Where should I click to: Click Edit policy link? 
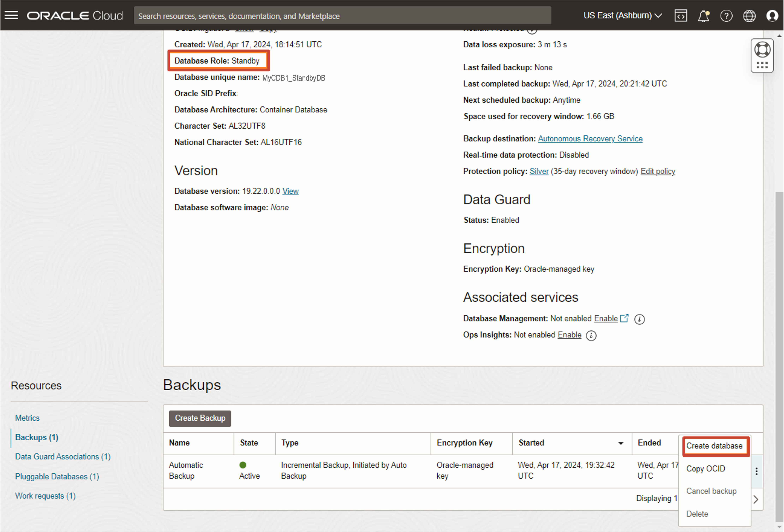[x=658, y=171]
